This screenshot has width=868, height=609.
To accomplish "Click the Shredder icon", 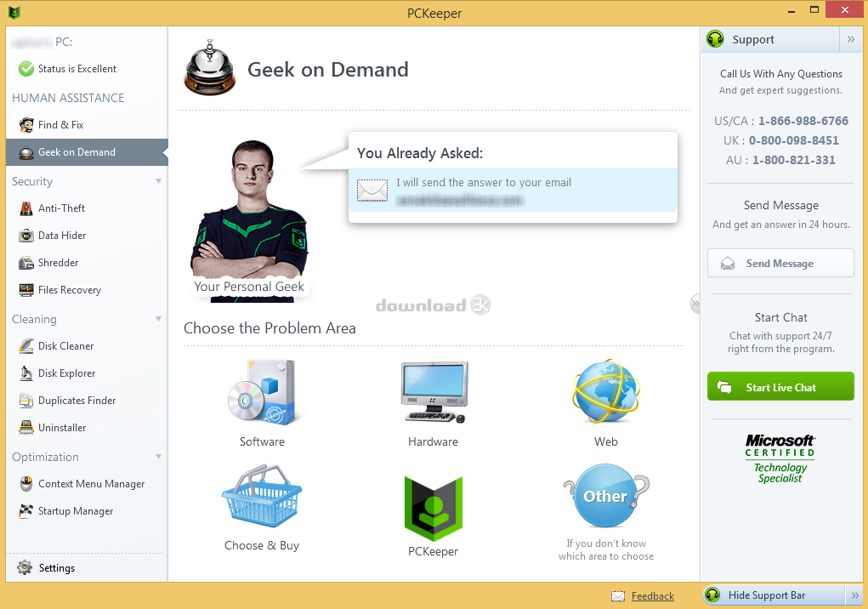I will [26, 263].
